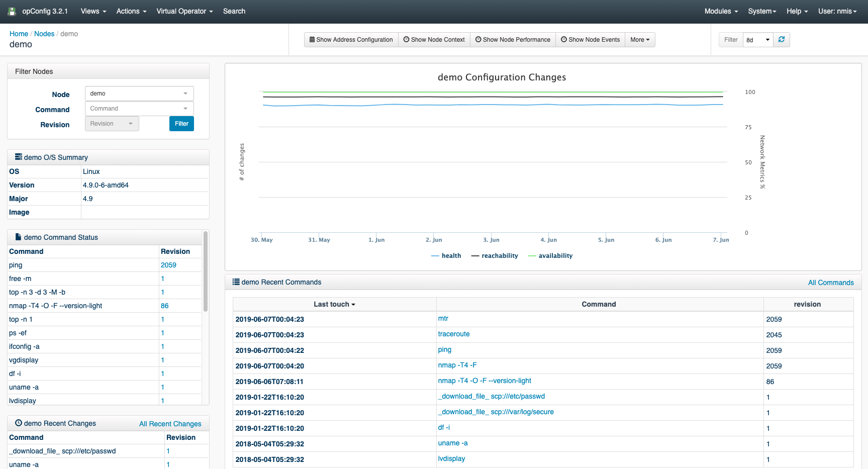Open the 8d time period dropdown

[758, 40]
